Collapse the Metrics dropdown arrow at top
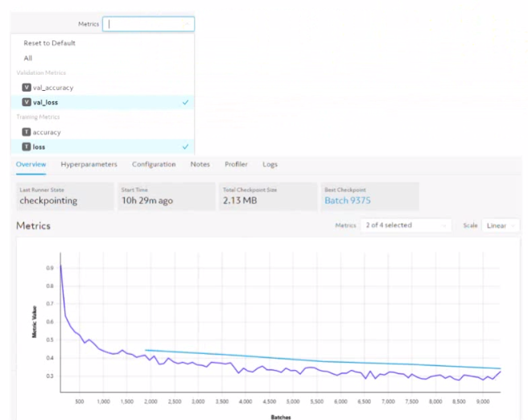 coord(187,24)
